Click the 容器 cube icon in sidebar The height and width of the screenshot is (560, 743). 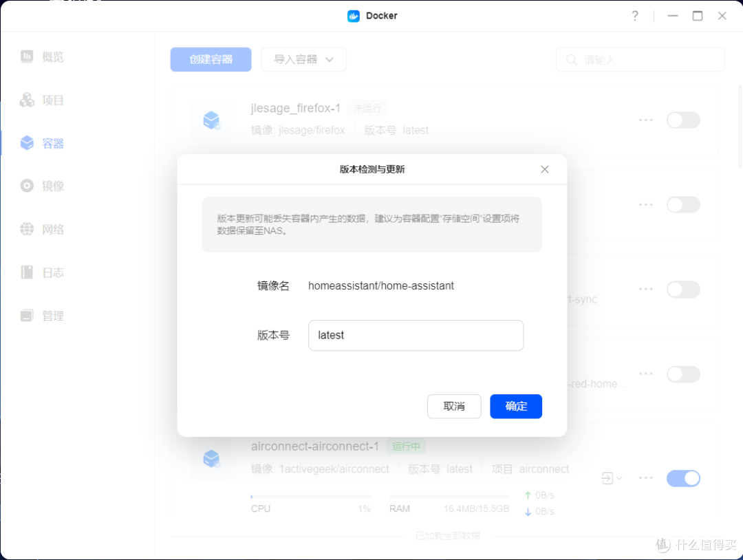(27, 142)
